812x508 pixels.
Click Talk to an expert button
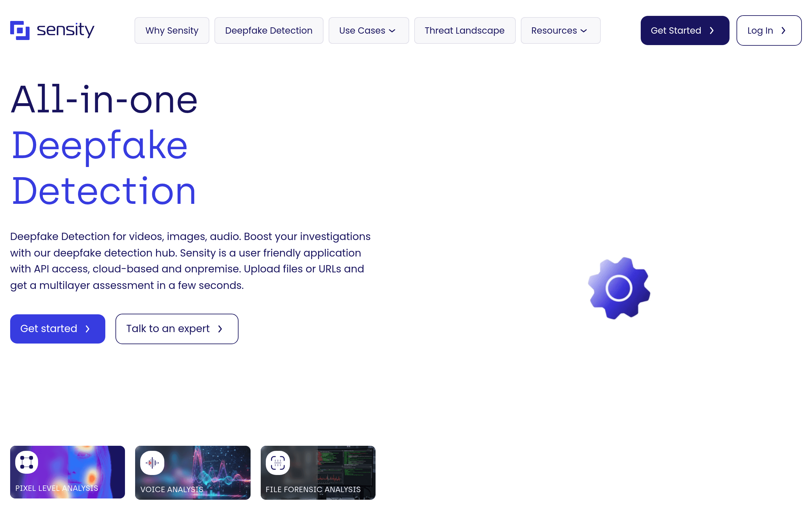pyautogui.click(x=177, y=329)
